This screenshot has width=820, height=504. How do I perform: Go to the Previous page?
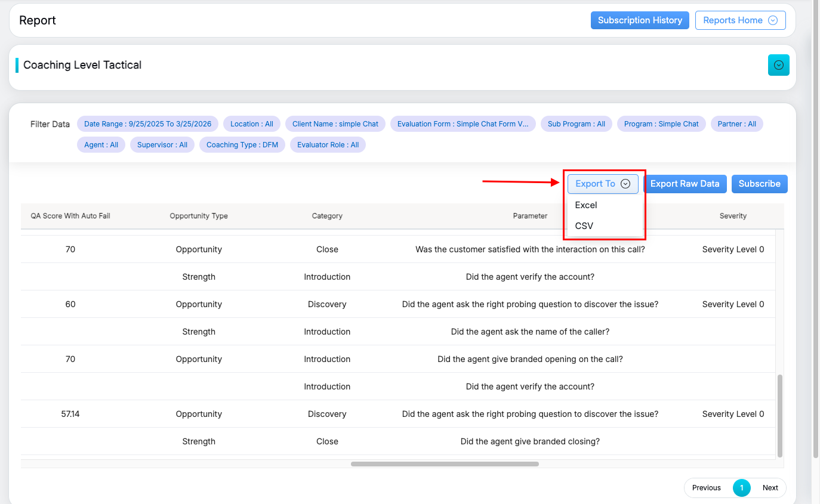click(707, 487)
